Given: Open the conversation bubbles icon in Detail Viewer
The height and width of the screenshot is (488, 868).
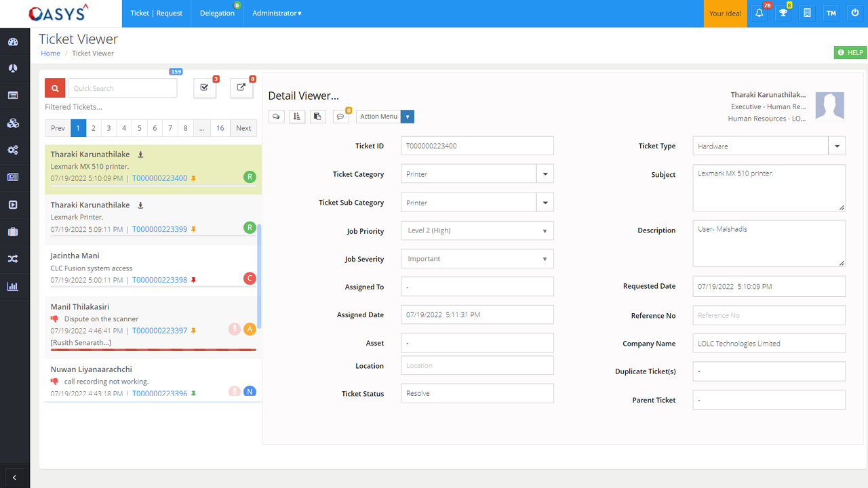Looking at the screenshot, I should [x=276, y=117].
